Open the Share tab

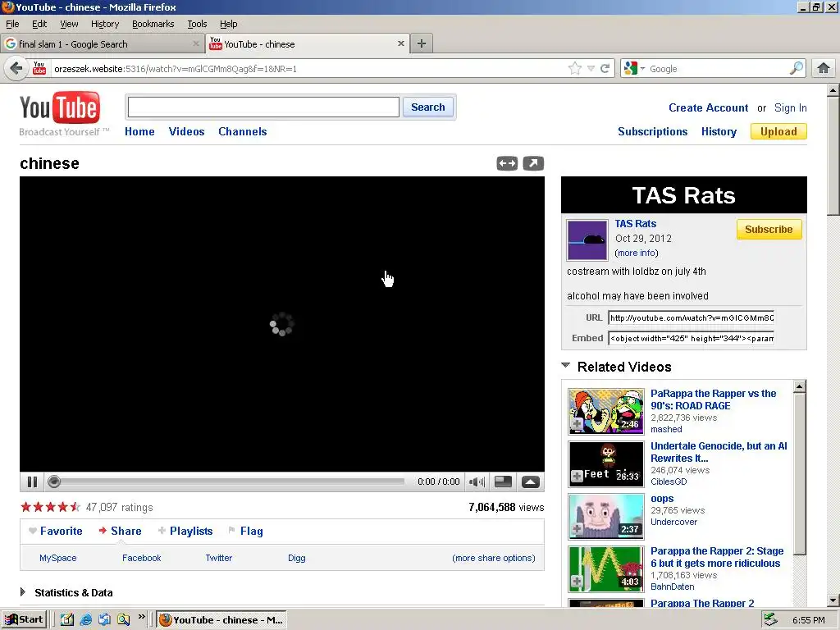120,531
